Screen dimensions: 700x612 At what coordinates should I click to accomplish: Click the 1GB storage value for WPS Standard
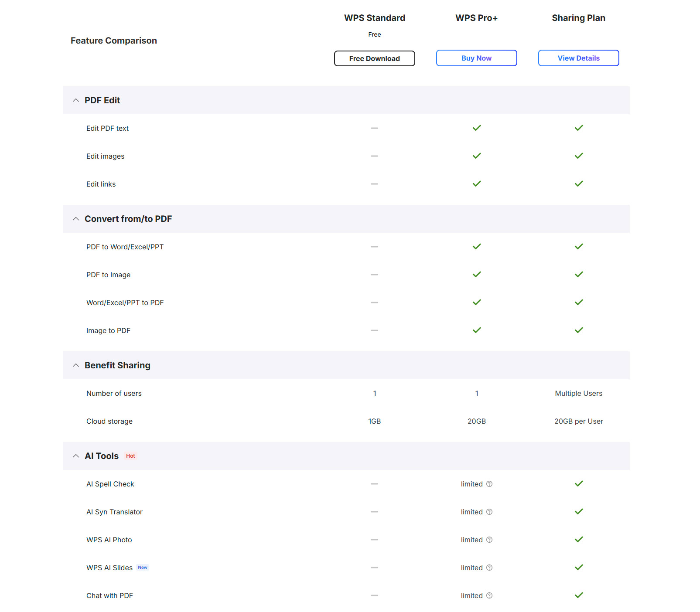tap(375, 421)
